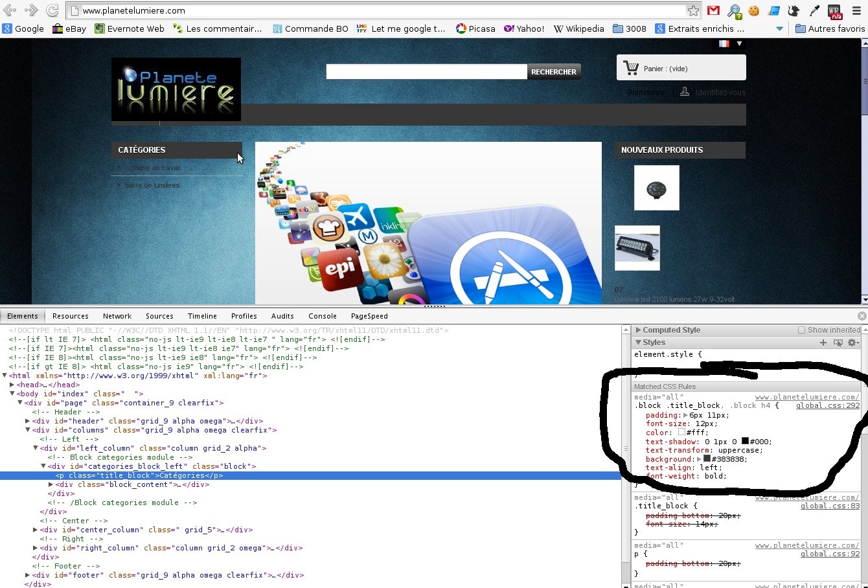Image resolution: width=868 pixels, height=588 pixels.
Task: Open the French flag language dropdown
Action: pos(729,43)
